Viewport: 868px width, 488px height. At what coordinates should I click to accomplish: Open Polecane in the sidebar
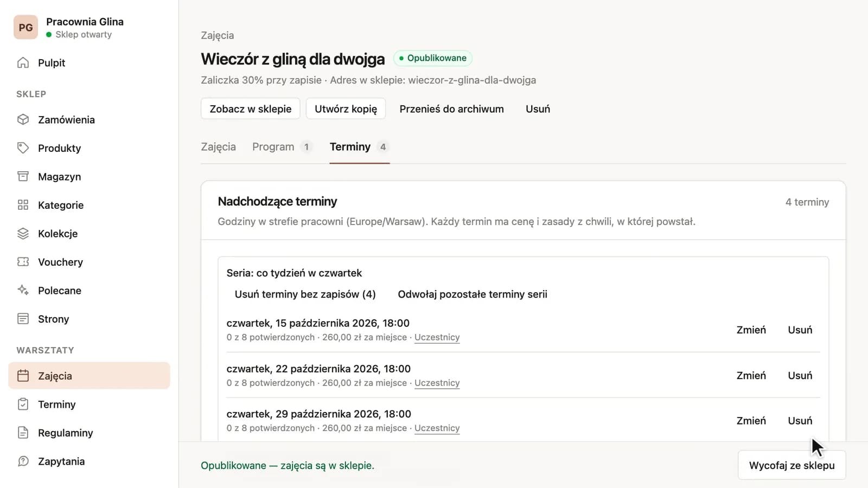89,291
